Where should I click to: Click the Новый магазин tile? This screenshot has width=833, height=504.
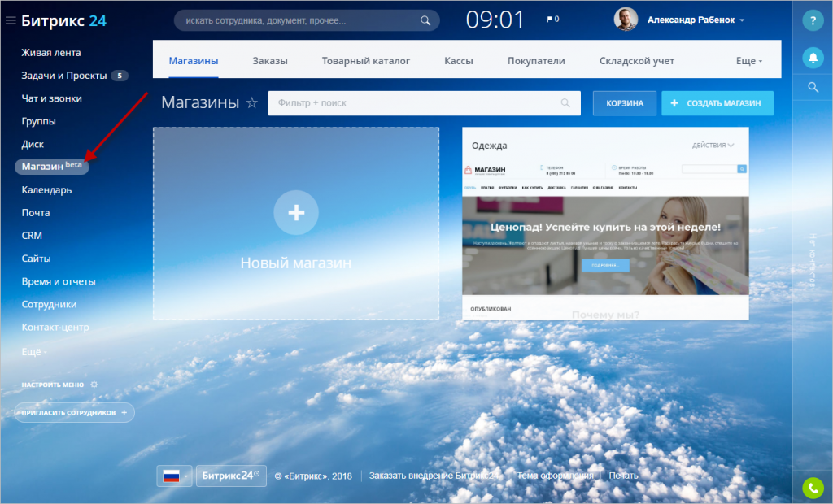(296, 224)
